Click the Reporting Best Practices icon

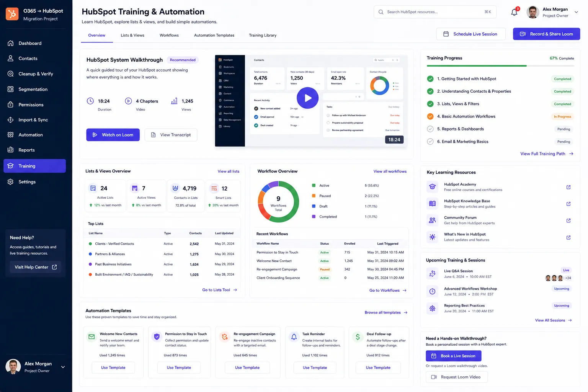tap(433, 308)
